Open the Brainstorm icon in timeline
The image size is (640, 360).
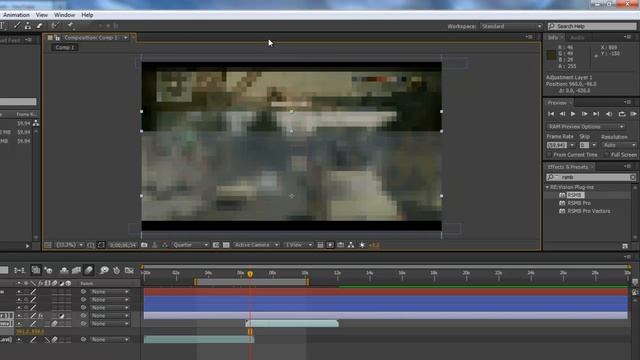pyautogui.click(x=104, y=270)
